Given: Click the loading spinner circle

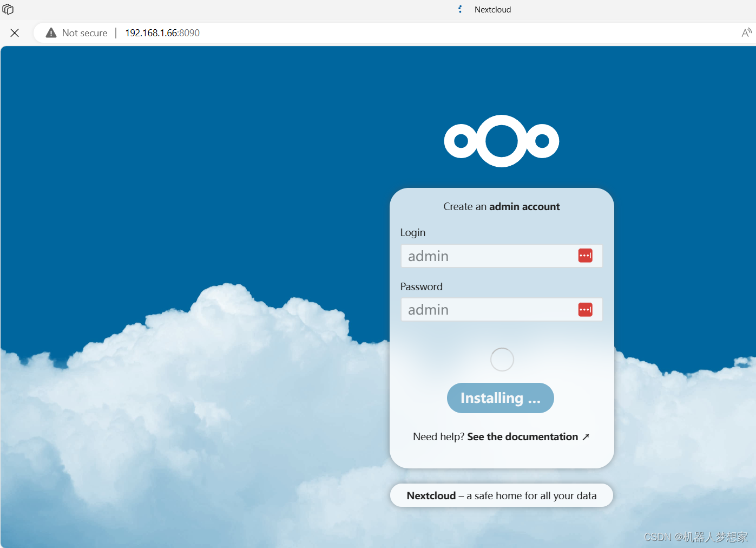Looking at the screenshot, I should pyautogui.click(x=501, y=359).
